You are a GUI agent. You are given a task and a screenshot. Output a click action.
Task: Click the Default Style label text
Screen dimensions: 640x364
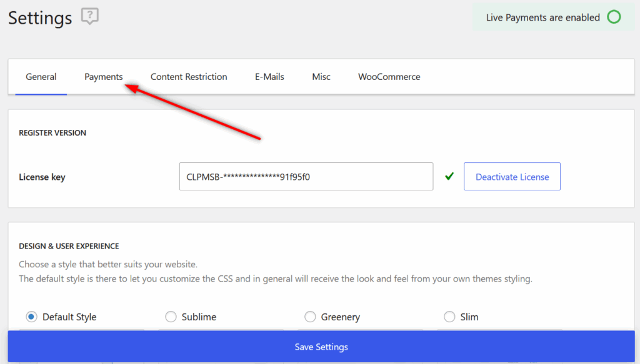click(x=69, y=317)
